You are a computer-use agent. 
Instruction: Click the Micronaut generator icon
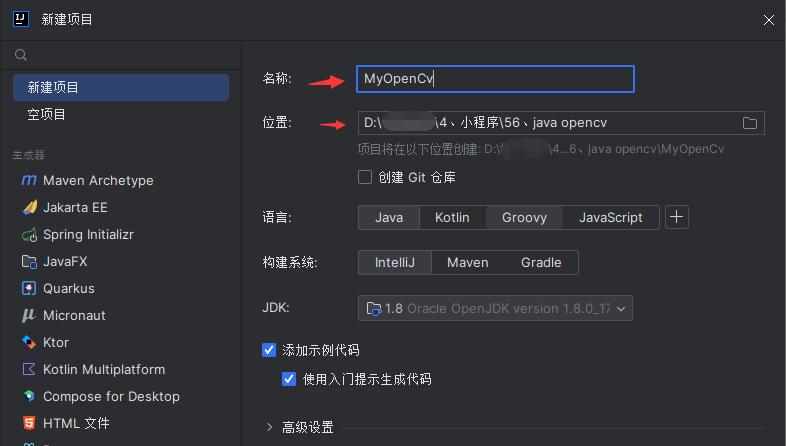pyautogui.click(x=29, y=315)
